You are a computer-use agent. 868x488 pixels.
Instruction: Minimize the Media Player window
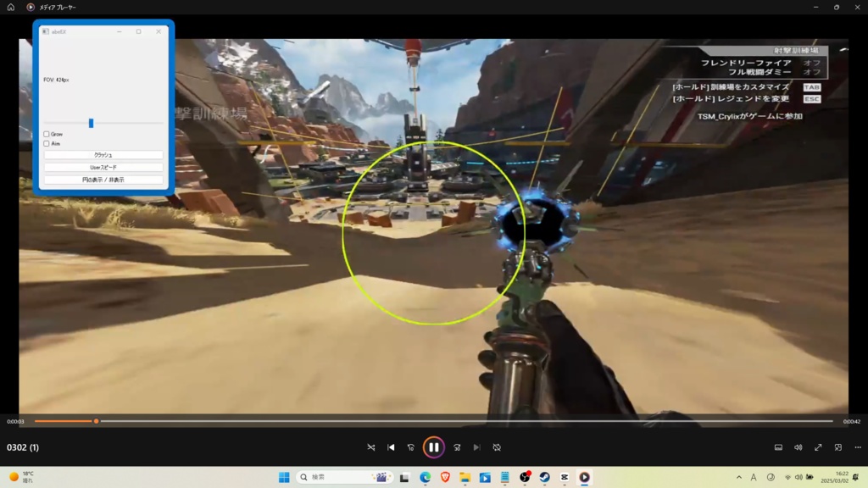(816, 7)
